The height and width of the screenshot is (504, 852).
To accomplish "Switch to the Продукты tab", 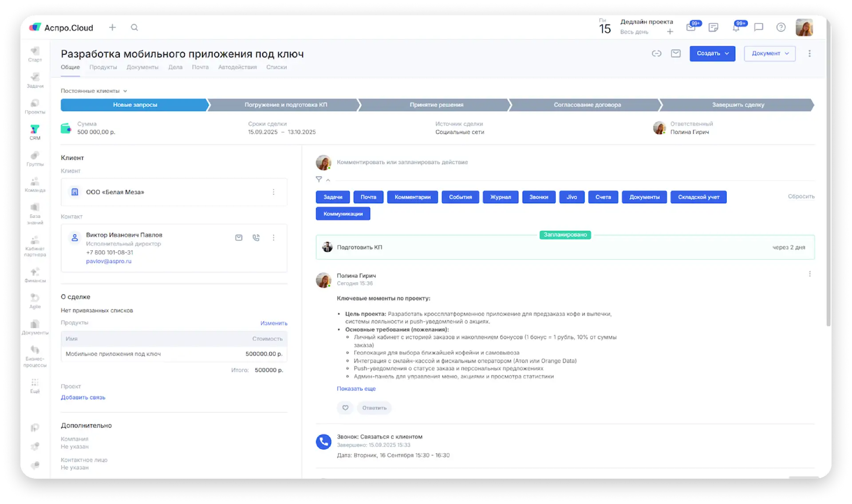I will click(103, 67).
